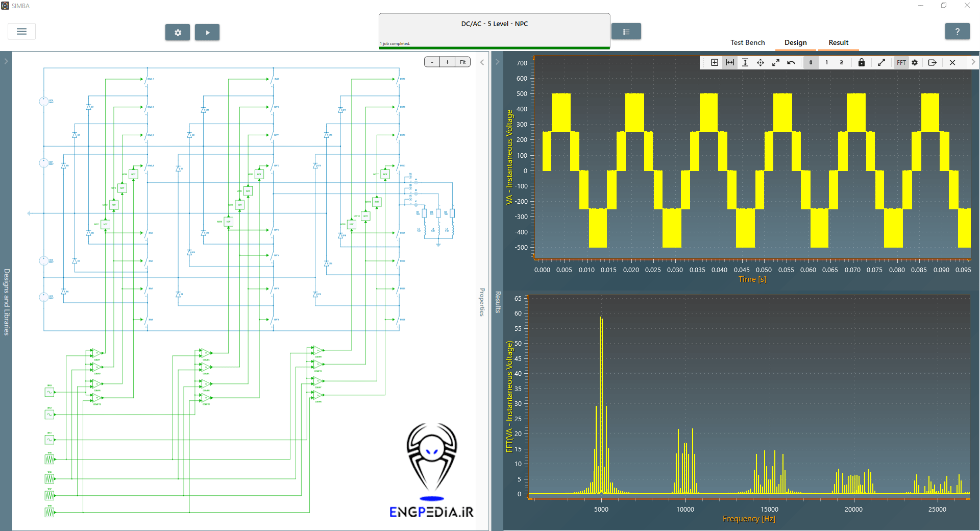Open the job list panel
980x531 pixels.
click(626, 32)
